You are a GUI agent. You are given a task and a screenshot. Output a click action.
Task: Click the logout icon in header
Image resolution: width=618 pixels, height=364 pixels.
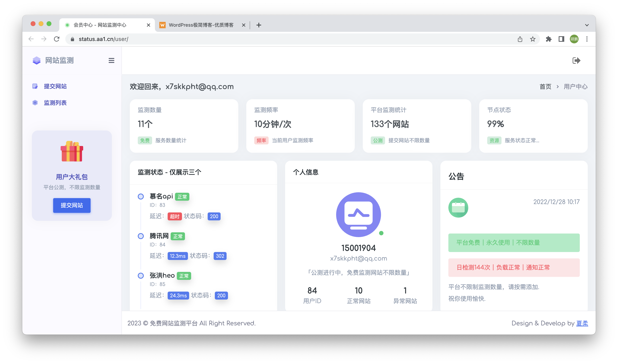click(x=576, y=60)
